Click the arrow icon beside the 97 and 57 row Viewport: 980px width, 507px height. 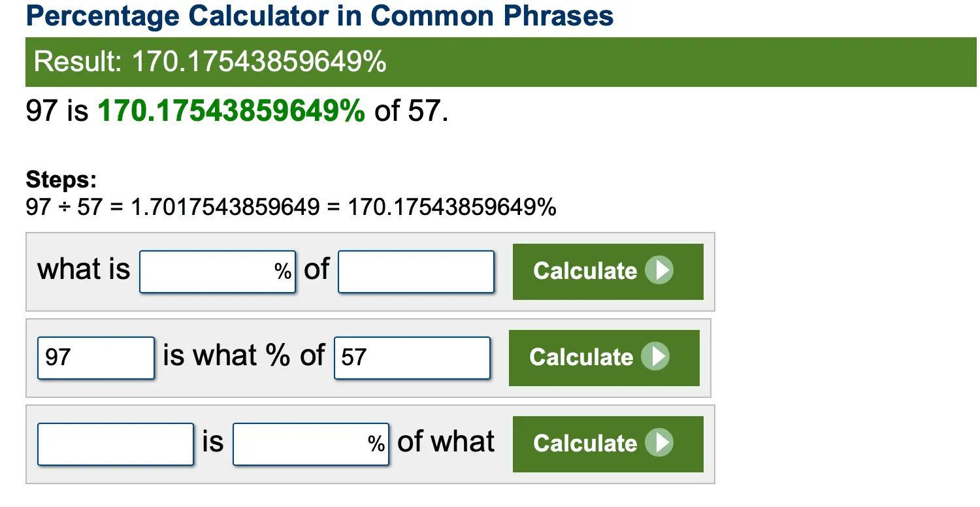[655, 357]
